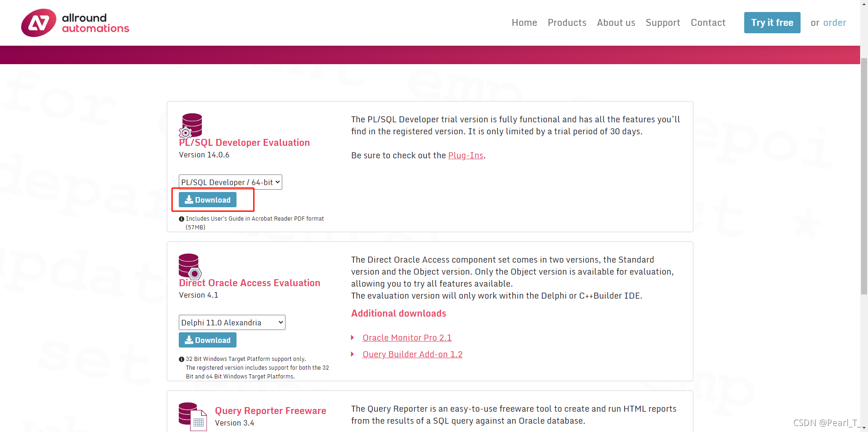The image size is (868, 432).
Task: Click arrow bullet before Query Builder Add-on
Action: [x=352, y=354]
